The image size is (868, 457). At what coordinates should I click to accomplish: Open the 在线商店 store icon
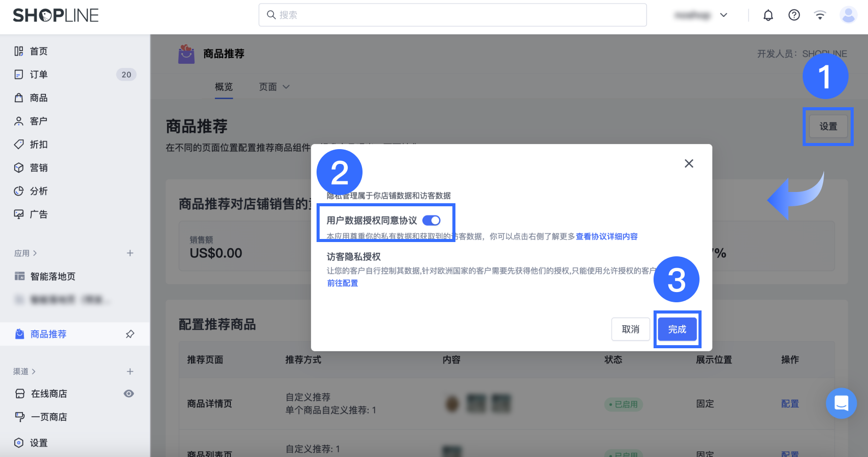click(20, 394)
